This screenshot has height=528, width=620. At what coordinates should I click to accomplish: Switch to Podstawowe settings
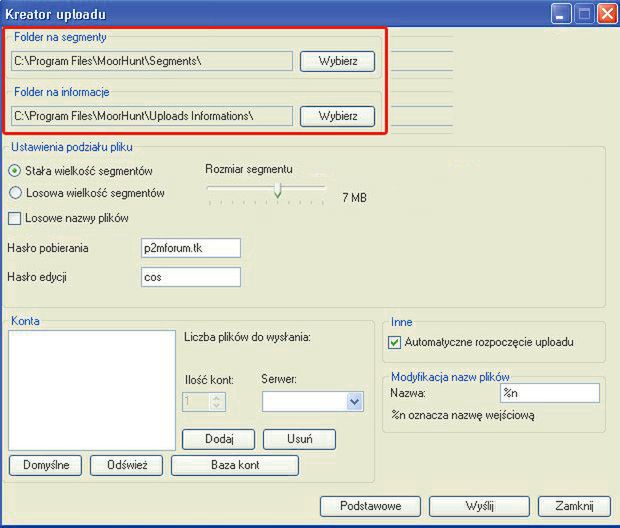click(370, 506)
